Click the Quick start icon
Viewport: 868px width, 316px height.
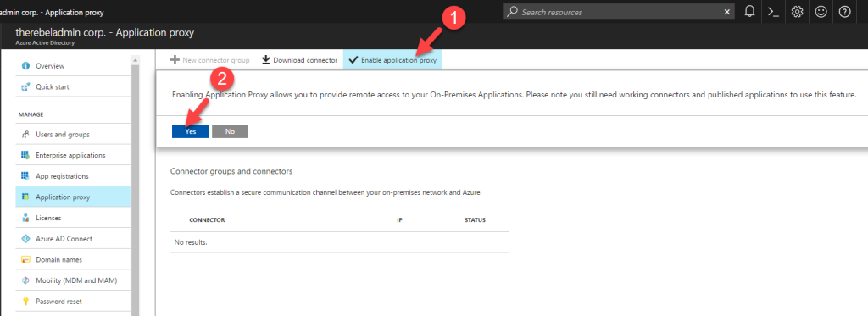25,87
